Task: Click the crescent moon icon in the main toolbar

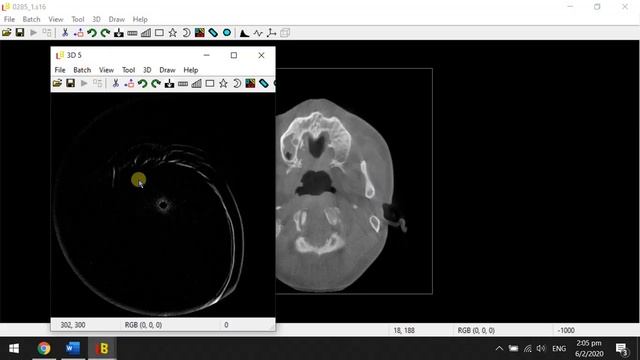Action: tap(186, 33)
